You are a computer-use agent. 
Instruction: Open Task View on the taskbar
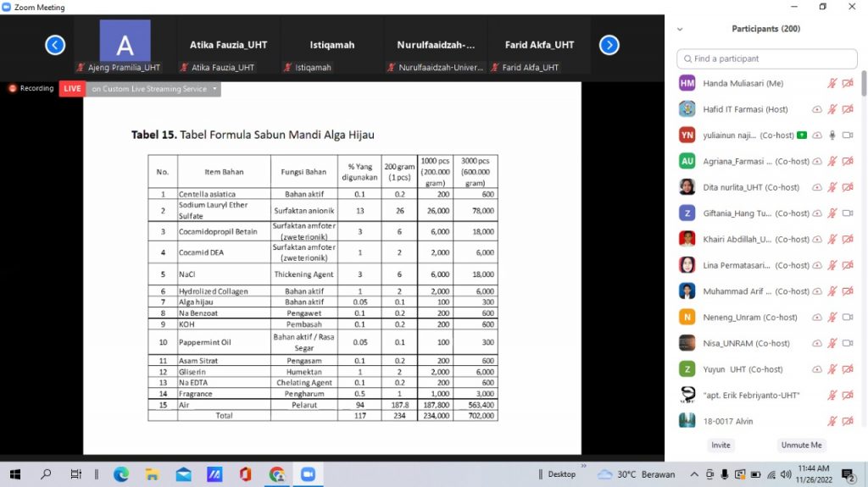(75, 474)
